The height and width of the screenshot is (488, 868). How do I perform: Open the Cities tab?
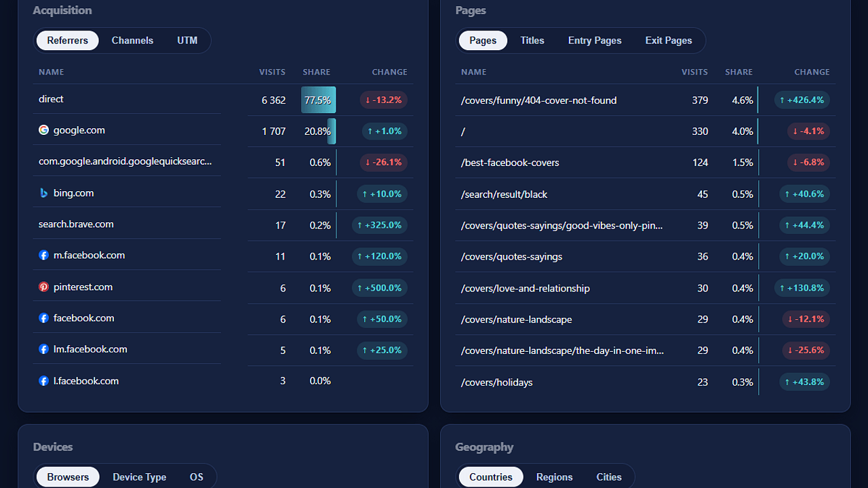pos(609,477)
